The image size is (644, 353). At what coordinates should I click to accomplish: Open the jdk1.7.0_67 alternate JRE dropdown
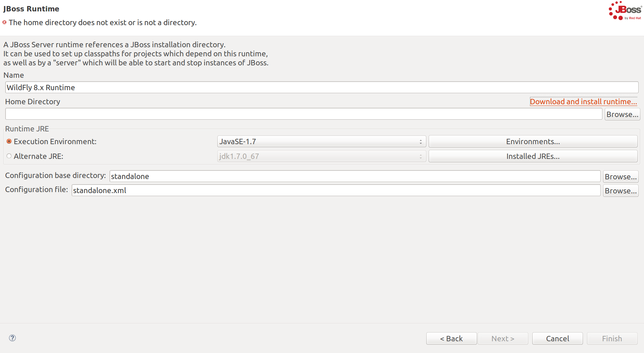[322, 156]
